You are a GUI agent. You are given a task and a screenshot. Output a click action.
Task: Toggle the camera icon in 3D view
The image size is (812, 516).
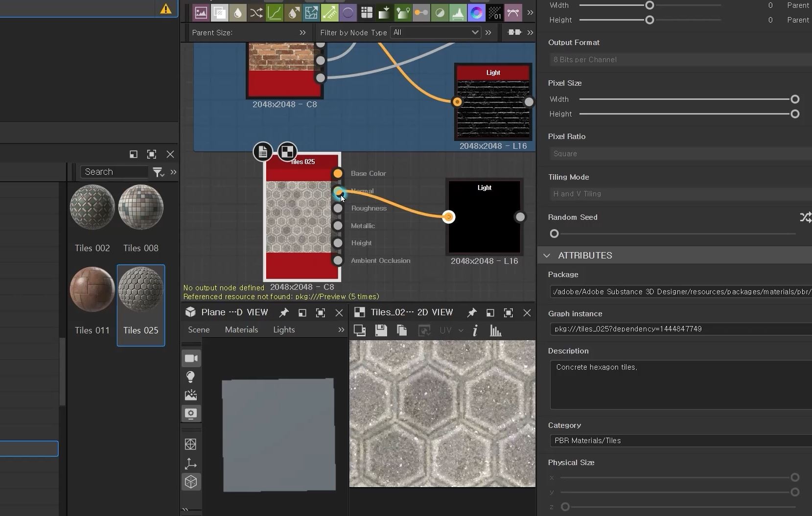(x=191, y=358)
